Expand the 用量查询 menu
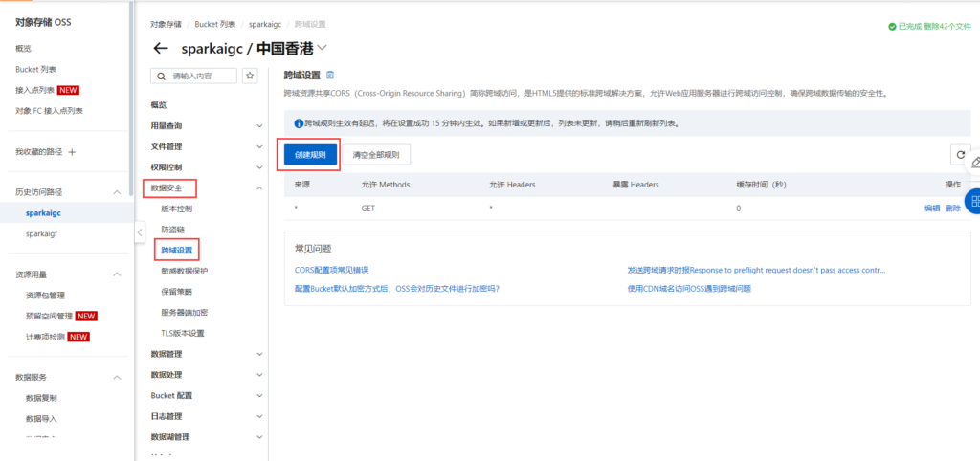This screenshot has width=980, height=461. click(259, 126)
